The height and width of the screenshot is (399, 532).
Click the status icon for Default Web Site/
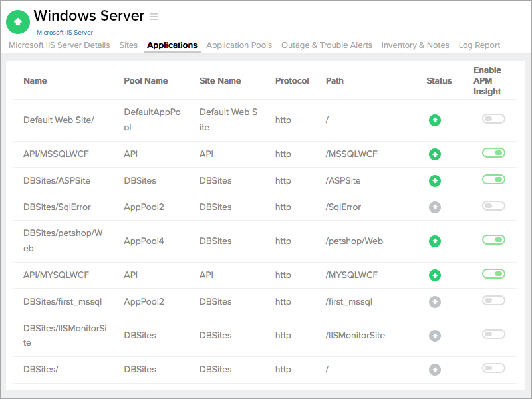point(435,120)
